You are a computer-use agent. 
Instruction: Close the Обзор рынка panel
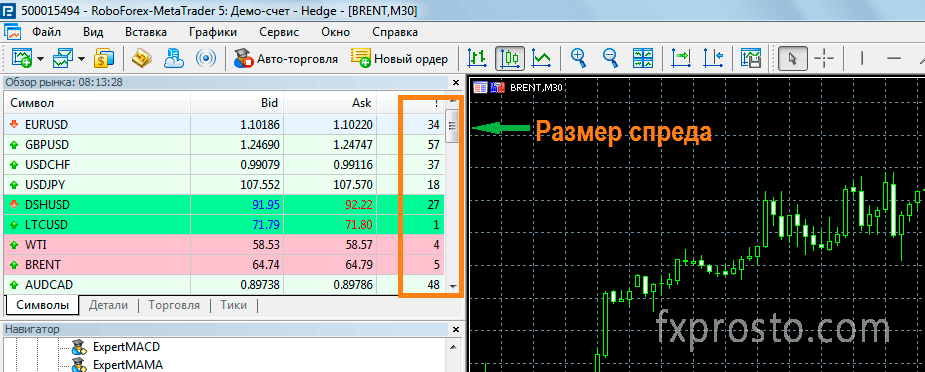pyautogui.click(x=455, y=83)
